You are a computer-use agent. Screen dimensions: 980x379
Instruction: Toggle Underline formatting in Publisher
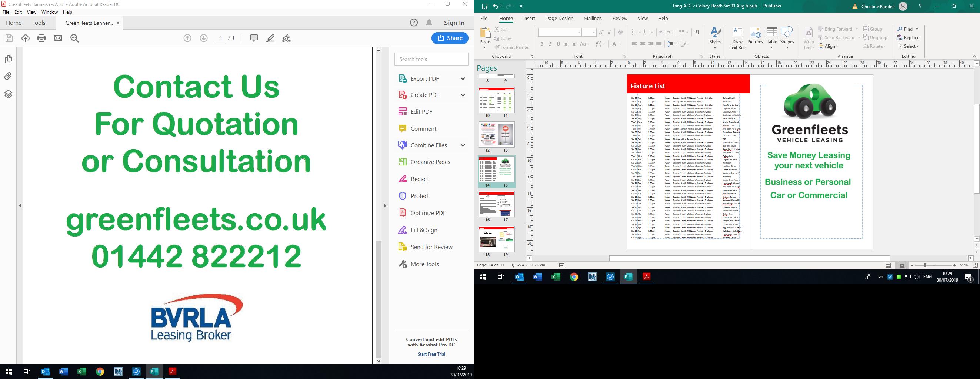tap(558, 44)
